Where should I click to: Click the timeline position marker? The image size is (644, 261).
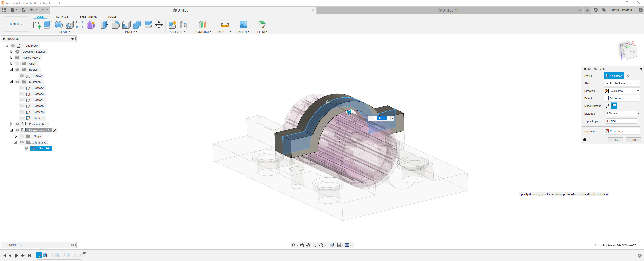tap(84, 255)
